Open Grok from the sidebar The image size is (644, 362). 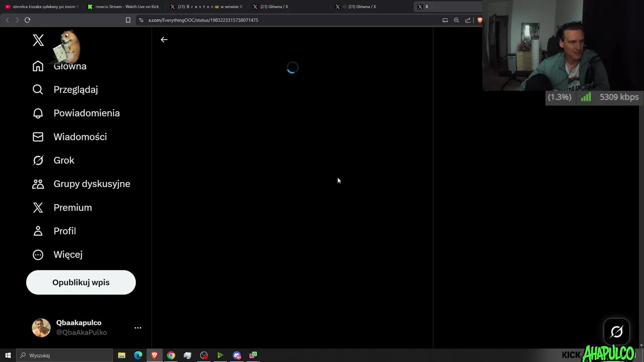point(53,160)
